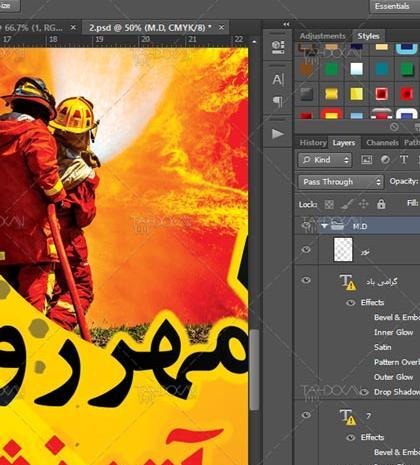The image size is (420, 465).
Task: Click the Outer Glow effect
Action: pyautogui.click(x=393, y=377)
